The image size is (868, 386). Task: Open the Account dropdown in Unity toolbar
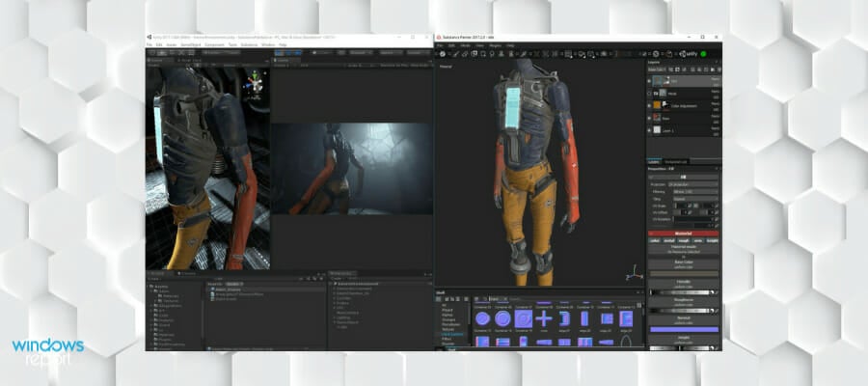click(360, 53)
